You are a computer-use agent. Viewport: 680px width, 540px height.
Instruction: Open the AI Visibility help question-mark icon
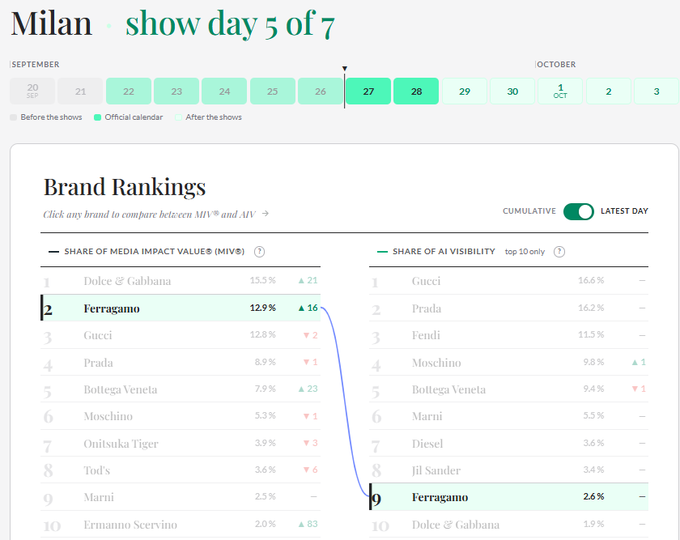559,252
